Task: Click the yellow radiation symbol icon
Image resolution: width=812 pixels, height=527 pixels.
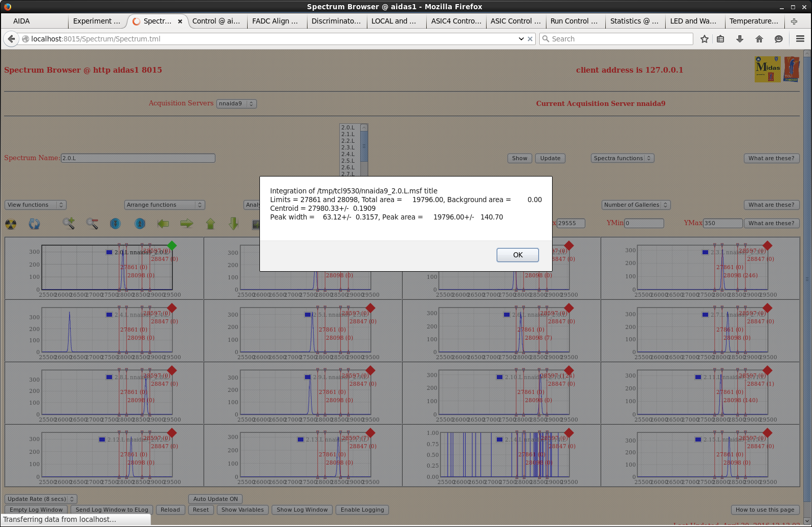Action: 11,224
